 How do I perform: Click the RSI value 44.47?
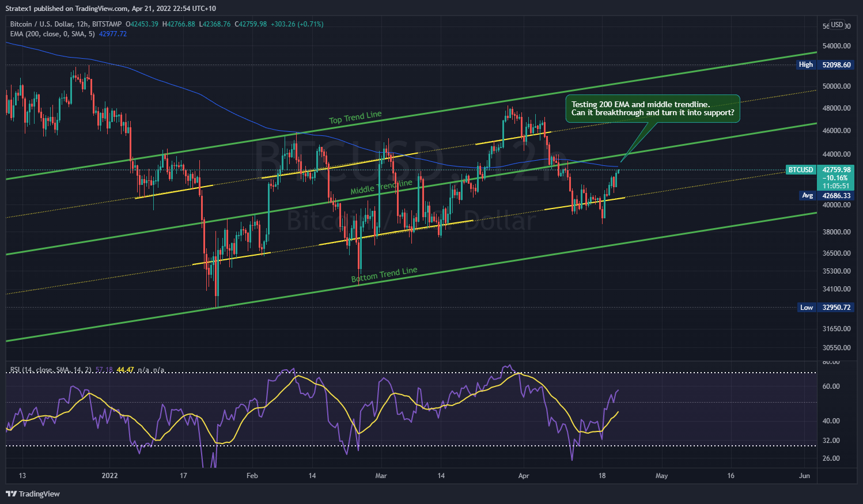[x=125, y=370]
